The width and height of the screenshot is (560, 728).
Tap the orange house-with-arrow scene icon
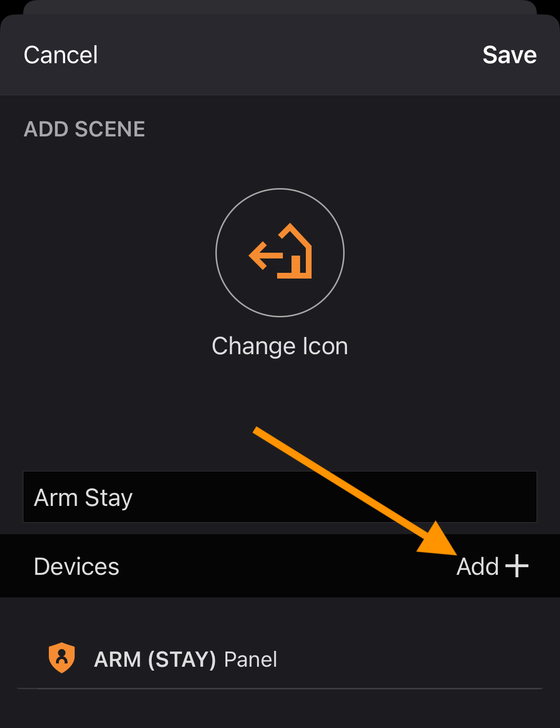pyautogui.click(x=280, y=251)
